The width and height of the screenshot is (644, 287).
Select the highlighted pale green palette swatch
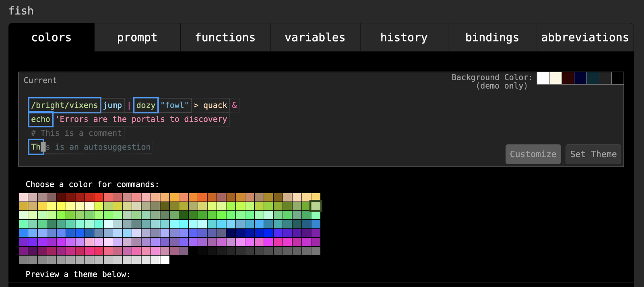316,206
